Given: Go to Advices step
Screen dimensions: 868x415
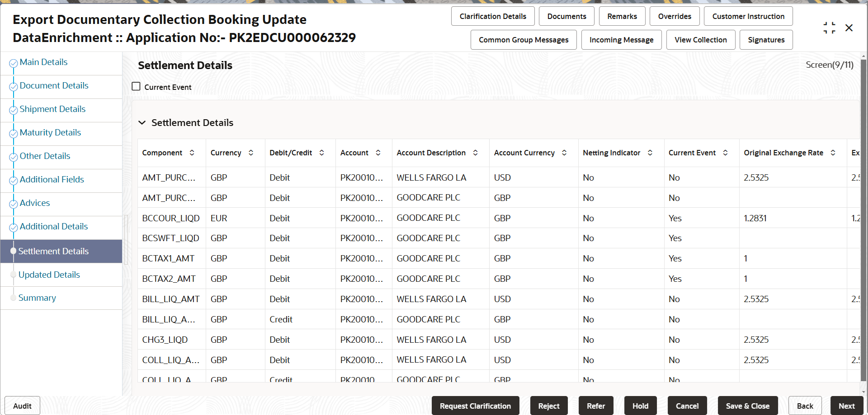Looking at the screenshot, I should click(35, 203).
